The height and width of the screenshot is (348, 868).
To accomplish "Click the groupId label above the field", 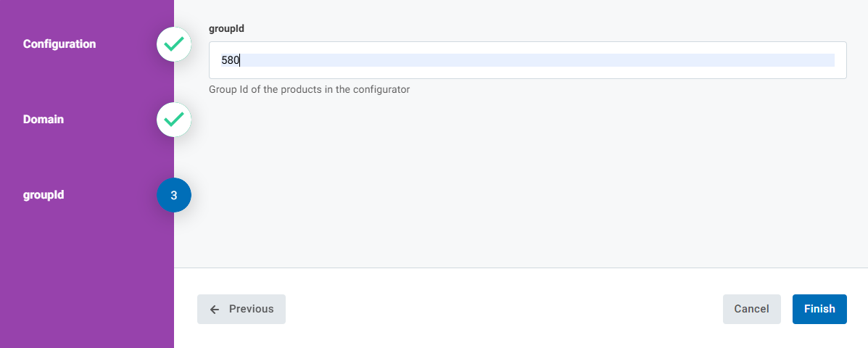I will pos(226,28).
